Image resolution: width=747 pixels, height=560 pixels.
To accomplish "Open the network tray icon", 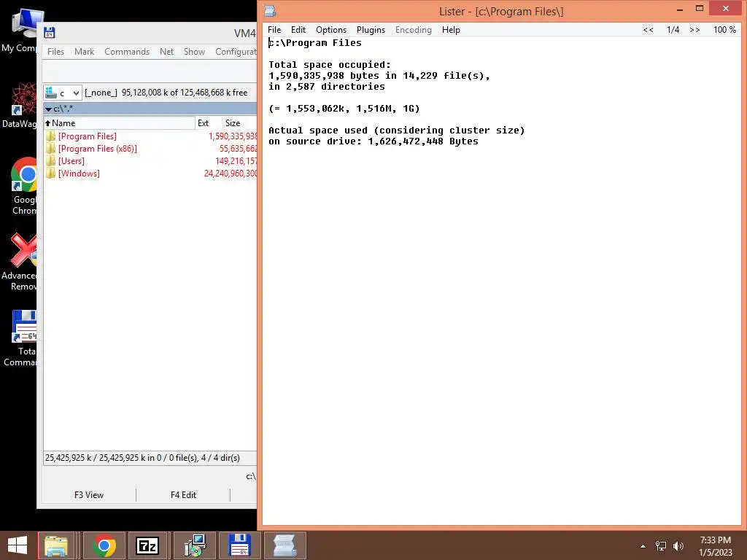I will (661, 546).
